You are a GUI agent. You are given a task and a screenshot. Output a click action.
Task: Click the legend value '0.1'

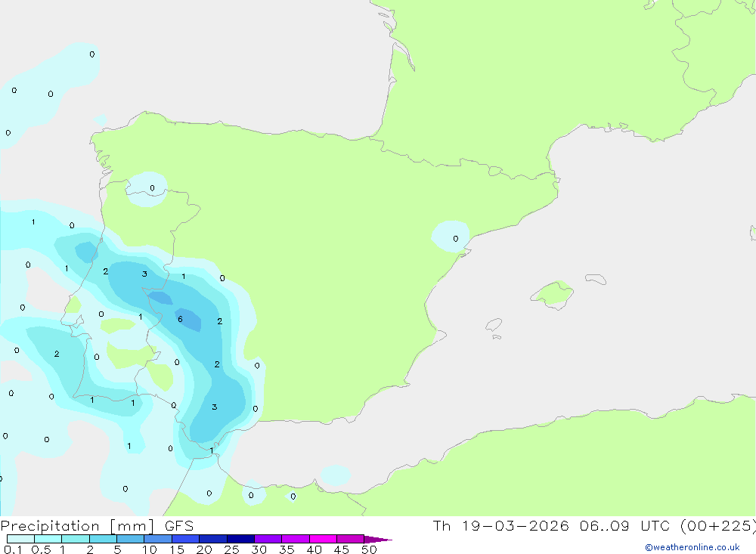pyautogui.click(x=13, y=549)
